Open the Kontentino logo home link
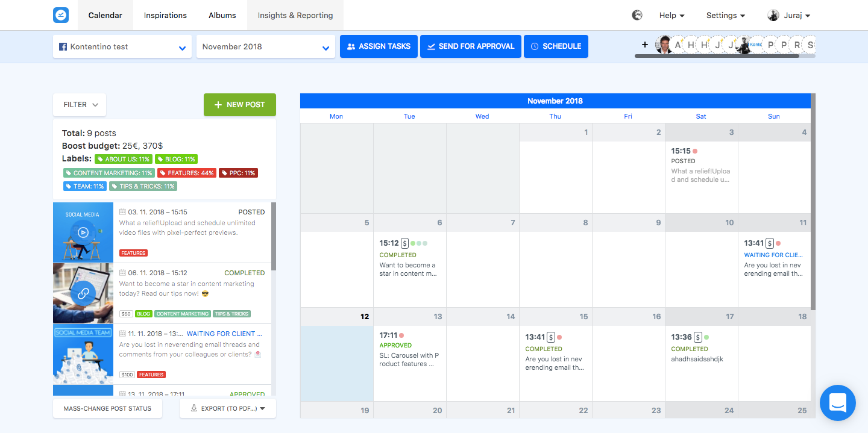Screen dimensions: 868x433 pyautogui.click(x=61, y=15)
